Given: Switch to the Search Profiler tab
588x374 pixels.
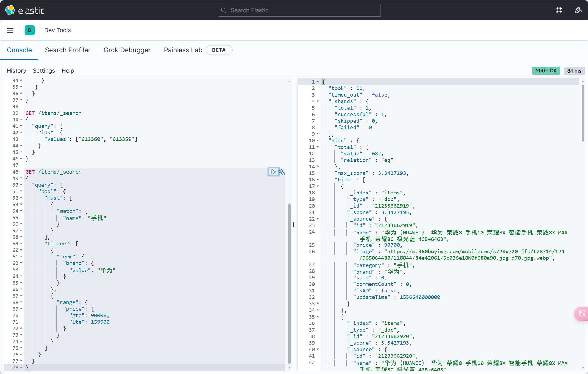Looking at the screenshot, I should pyautogui.click(x=68, y=50).
